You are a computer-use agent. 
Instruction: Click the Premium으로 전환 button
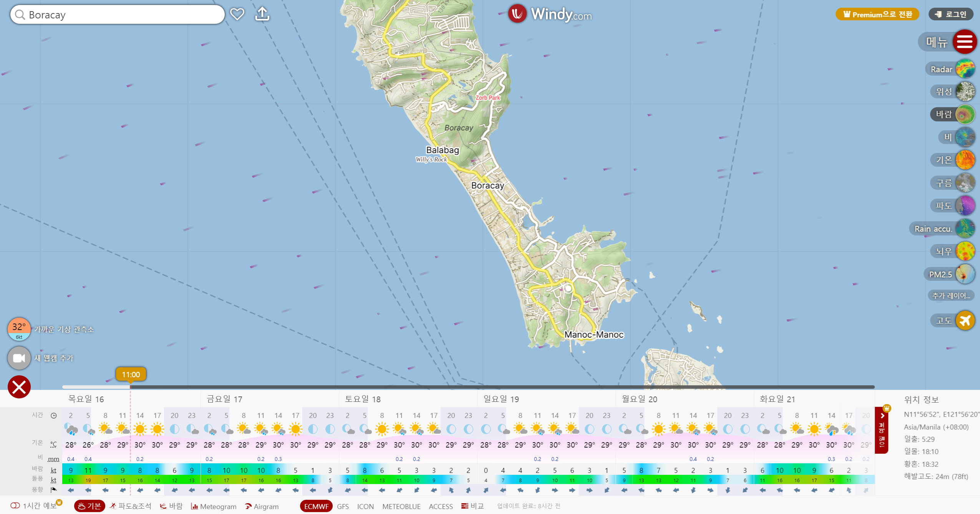pyautogui.click(x=877, y=14)
